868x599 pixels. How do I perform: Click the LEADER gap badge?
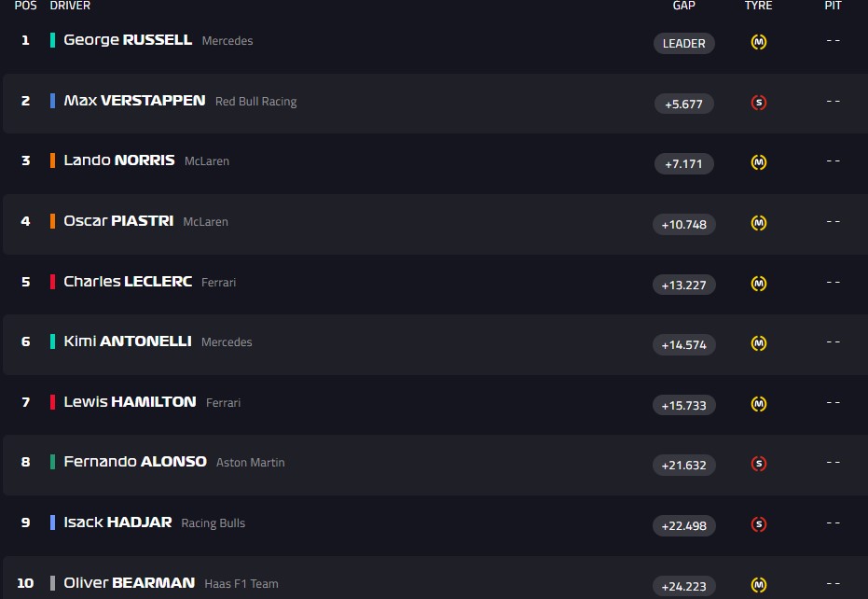[684, 43]
